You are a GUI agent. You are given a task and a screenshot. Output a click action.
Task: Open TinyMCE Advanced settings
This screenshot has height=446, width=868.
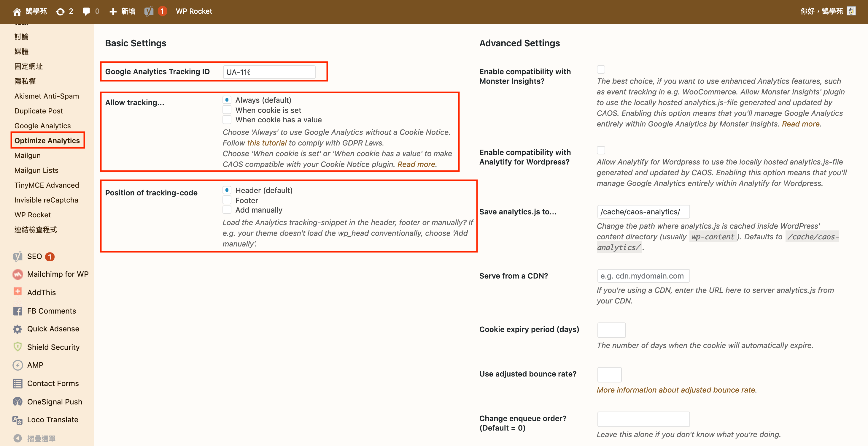coord(47,185)
